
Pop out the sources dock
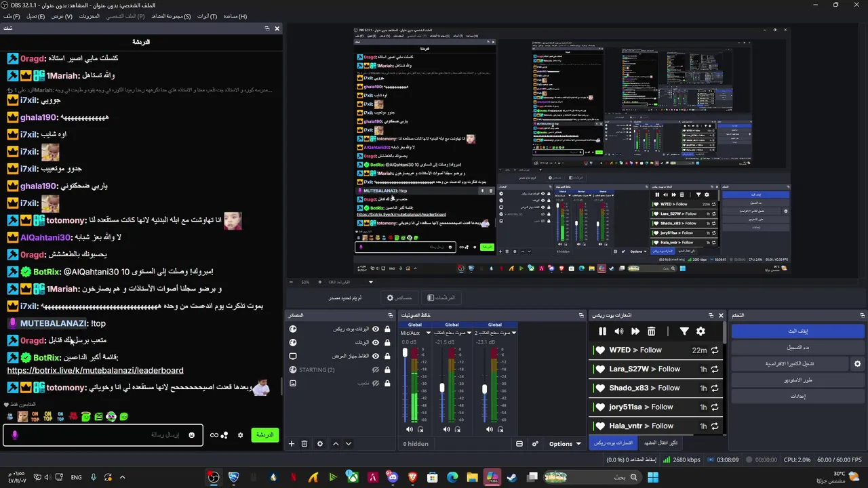[x=390, y=315]
